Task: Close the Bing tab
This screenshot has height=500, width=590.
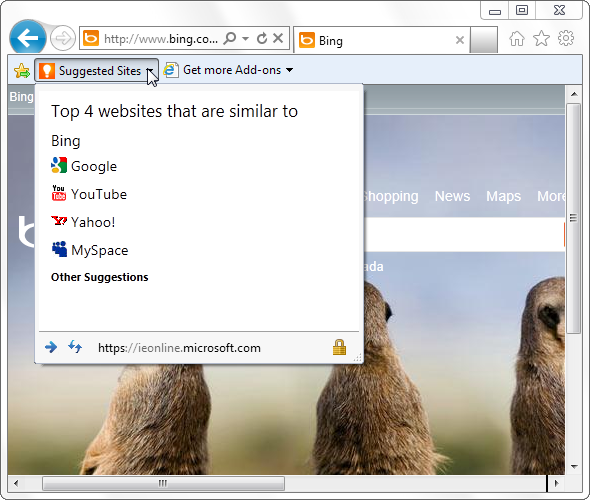Action: (x=460, y=40)
